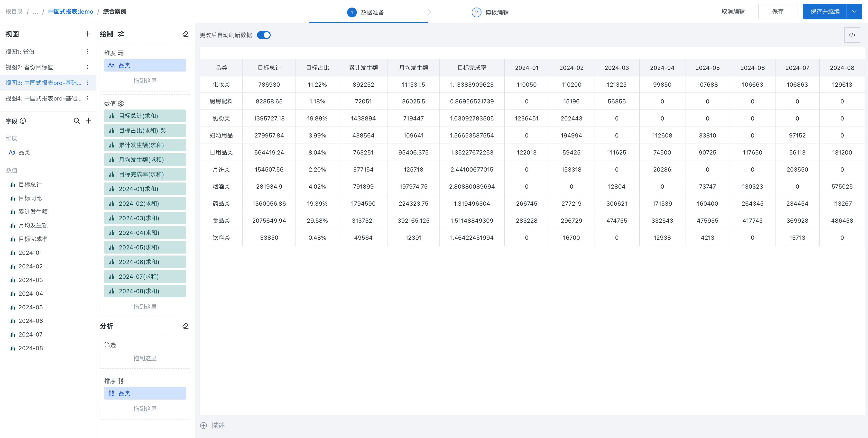The height and width of the screenshot is (438, 868).
Task: Click the 拖到这里 drop zone under 筛选
Action: click(145, 358)
